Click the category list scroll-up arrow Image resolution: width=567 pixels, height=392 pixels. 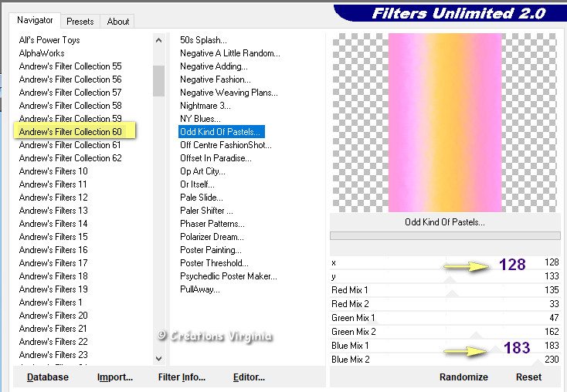158,40
